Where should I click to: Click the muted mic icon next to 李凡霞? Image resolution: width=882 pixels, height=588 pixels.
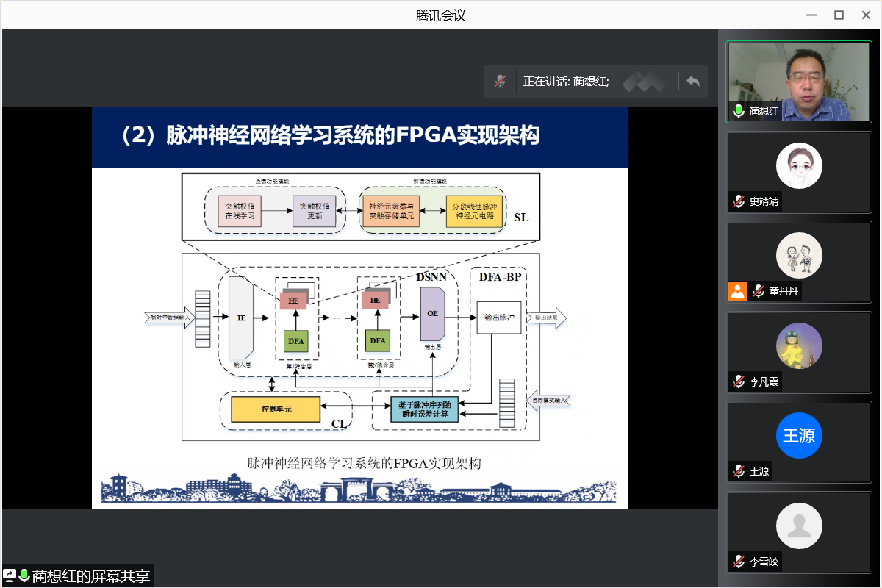(x=739, y=381)
